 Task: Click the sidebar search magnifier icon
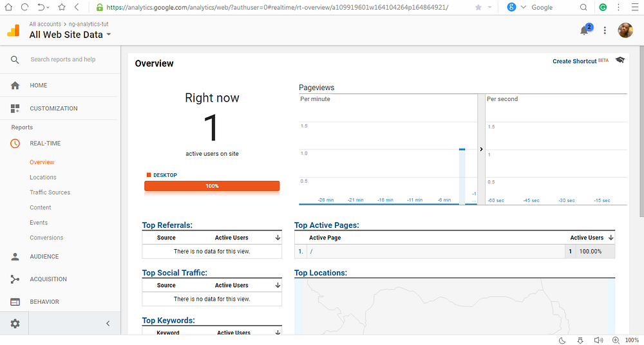click(15, 60)
